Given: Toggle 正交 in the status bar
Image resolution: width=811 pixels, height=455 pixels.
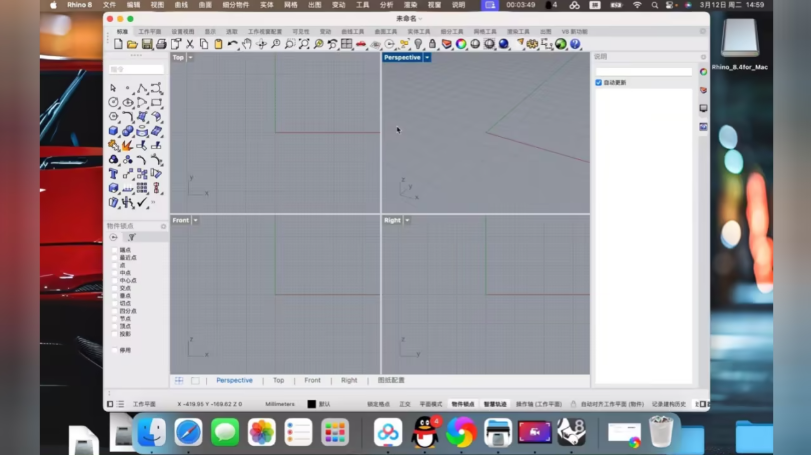Looking at the screenshot, I should click(404, 404).
